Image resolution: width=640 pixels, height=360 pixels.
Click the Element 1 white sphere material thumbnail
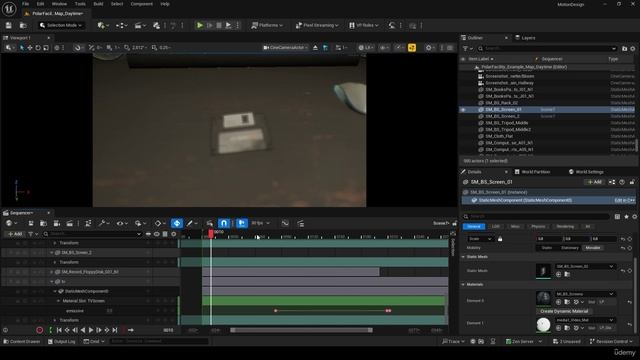tap(543, 325)
